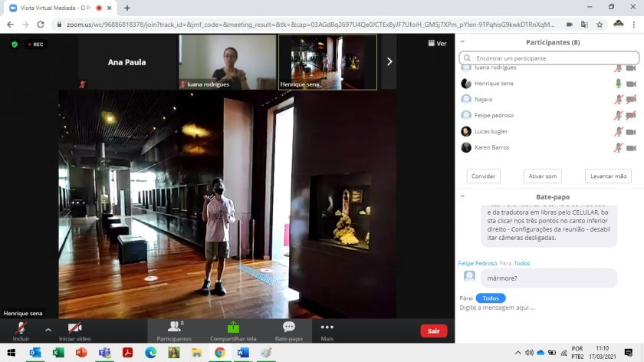The height and width of the screenshot is (362, 644).
Task: Bookmark page with star icon
Action: click(x=600, y=25)
